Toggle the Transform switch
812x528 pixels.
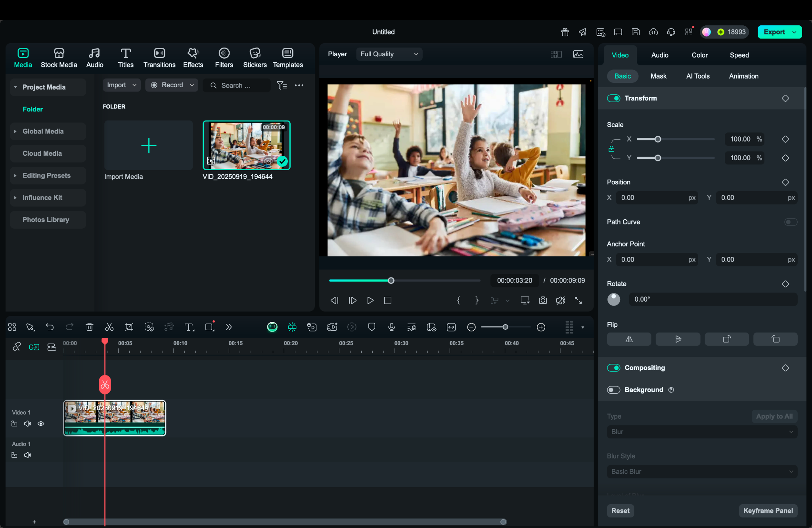tap(614, 98)
